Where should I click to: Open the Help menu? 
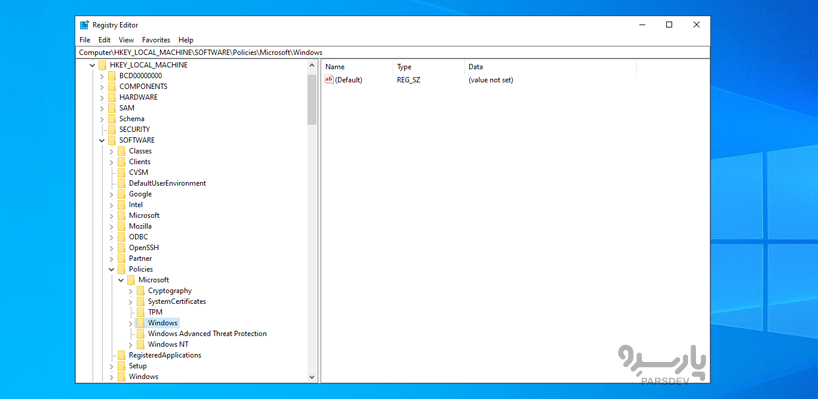coord(186,40)
